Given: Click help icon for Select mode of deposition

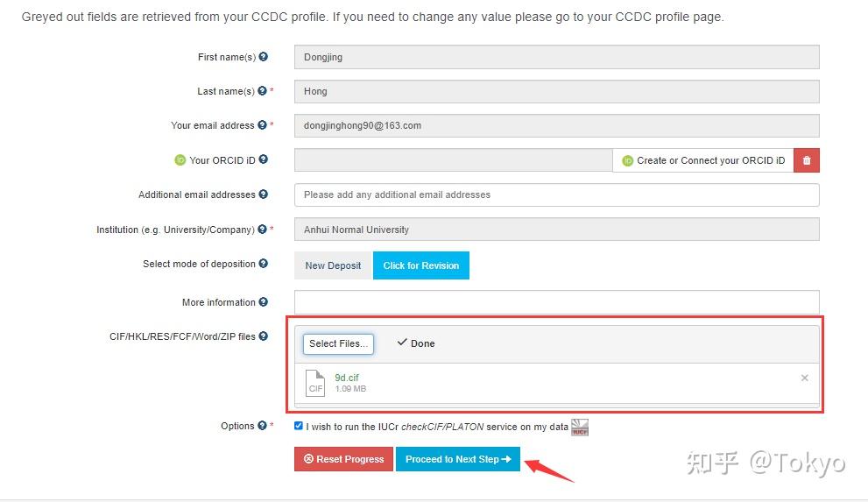Looking at the screenshot, I should [264, 264].
